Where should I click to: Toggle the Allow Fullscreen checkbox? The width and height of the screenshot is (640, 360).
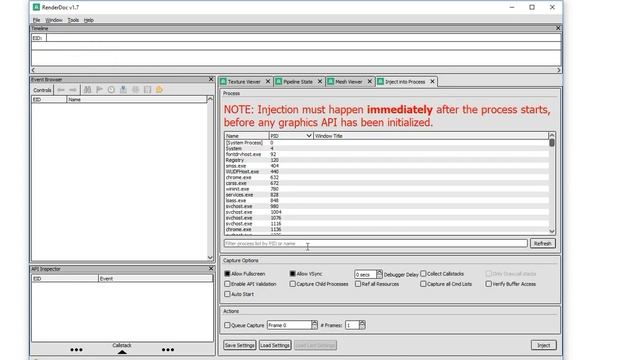tap(227, 273)
